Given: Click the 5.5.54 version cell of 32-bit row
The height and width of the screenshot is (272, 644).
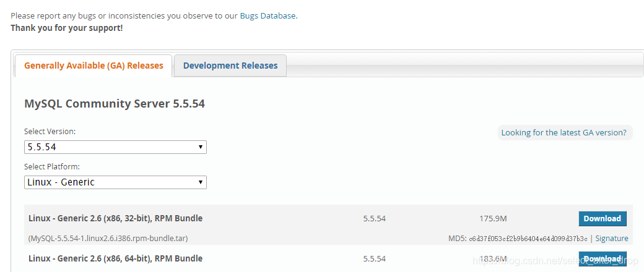Looking at the screenshot, I should 374,219.
